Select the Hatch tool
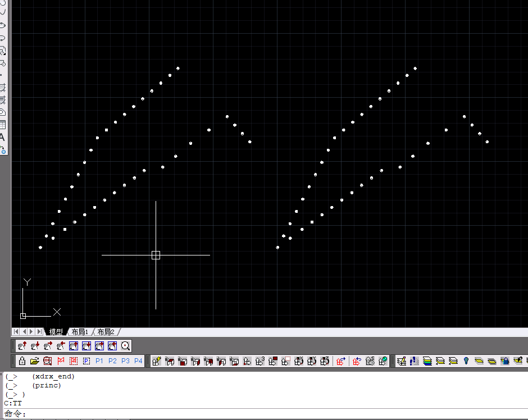 (3, 88)
